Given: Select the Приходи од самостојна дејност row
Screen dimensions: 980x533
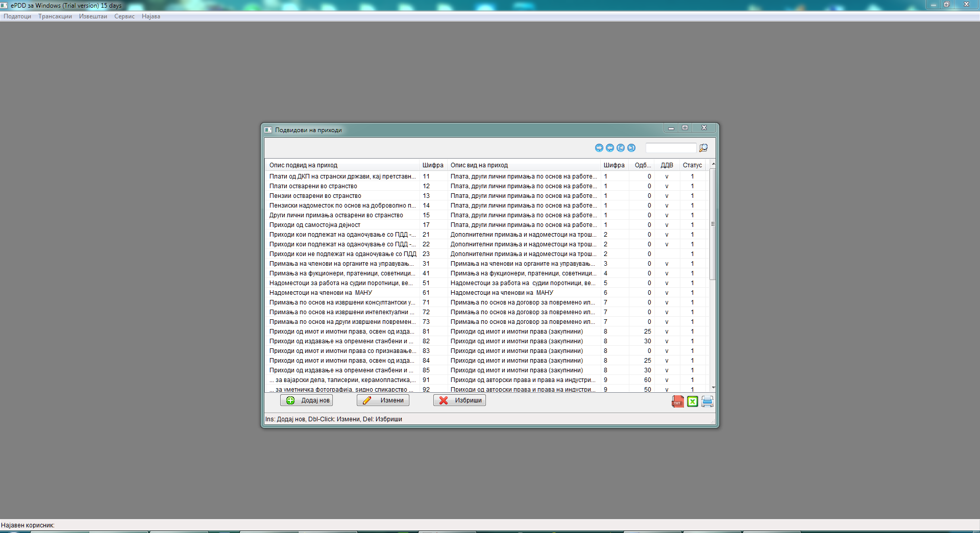Looking at the screenshot, I should (x=315, y=225).
